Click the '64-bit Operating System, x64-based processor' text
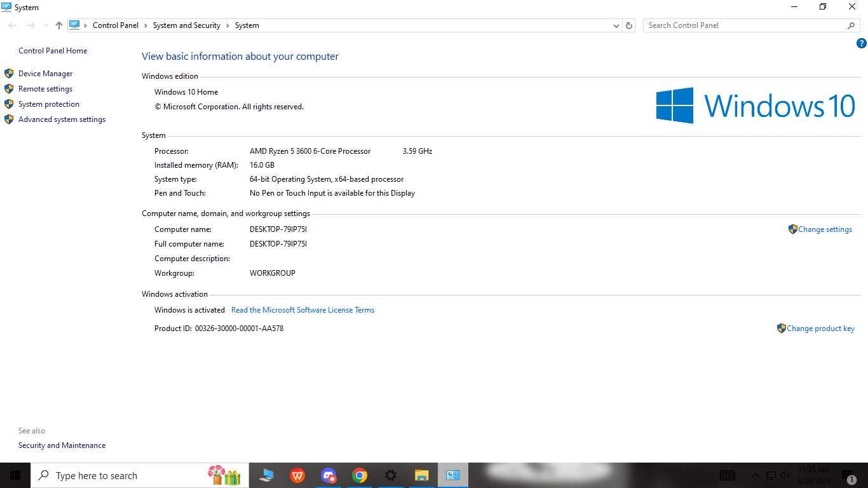Screen dimensions: 868x488 pyautogui.click(x=327, y=179)
